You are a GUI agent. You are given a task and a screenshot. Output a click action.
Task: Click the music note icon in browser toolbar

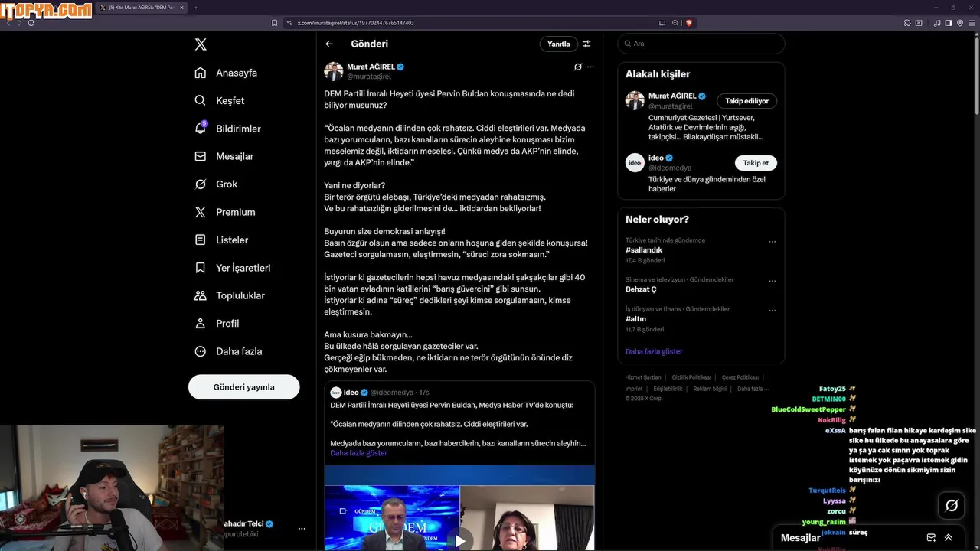tap(937, 23)
